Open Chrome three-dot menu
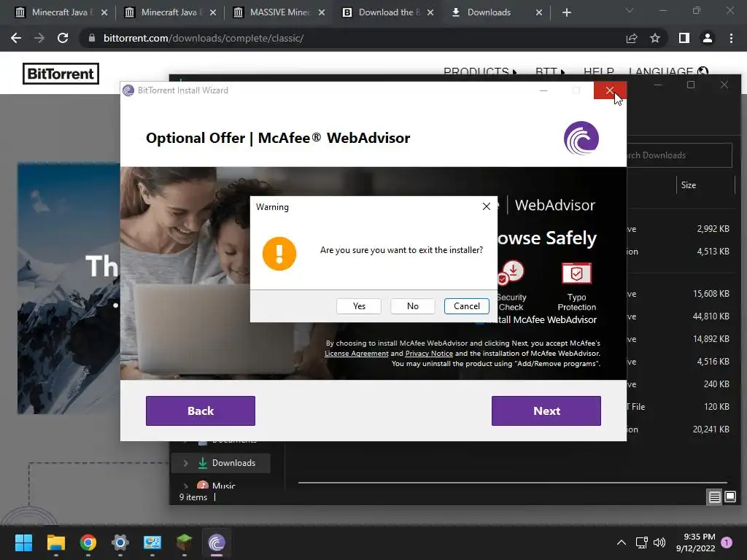This screenshot has width=747, height=560. click(731, 38)
